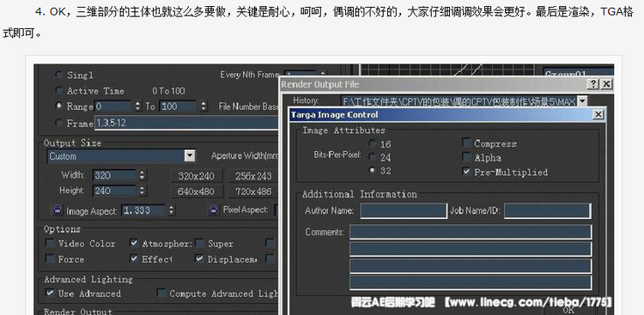Enable the Force option checkbox
The image size is (644, 315).
[x=50, y=258]
